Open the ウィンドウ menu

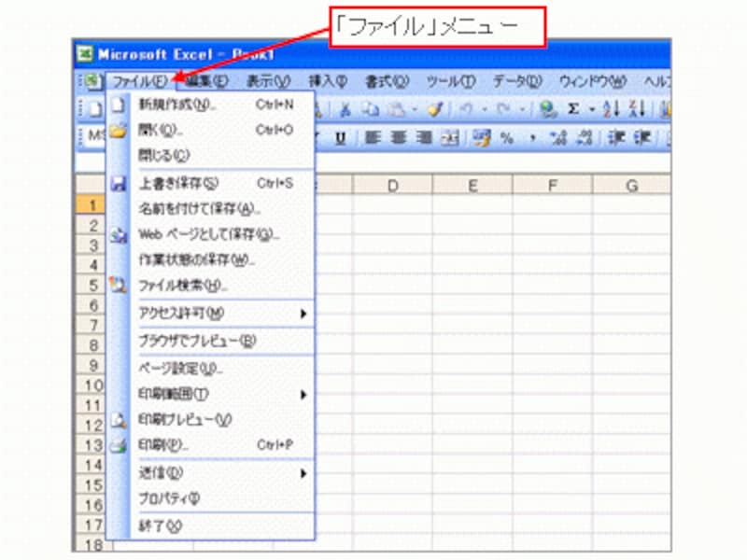(x=593, y=81)
